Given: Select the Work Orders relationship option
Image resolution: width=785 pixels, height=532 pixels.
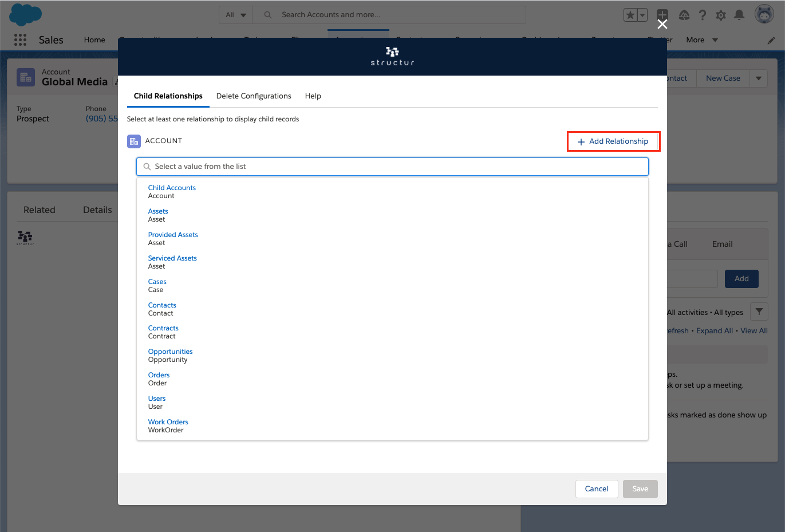Looking at the screenshot, I should coord(392,426).
